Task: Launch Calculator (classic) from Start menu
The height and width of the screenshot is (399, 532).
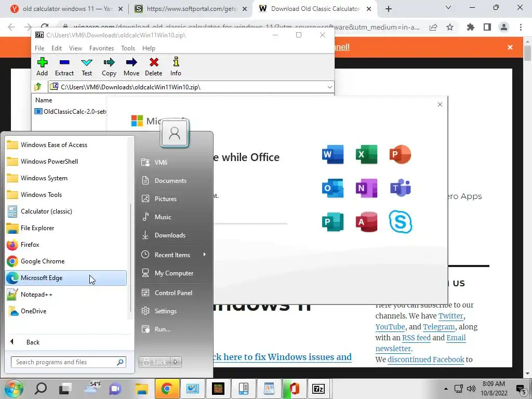Action: 66,211
